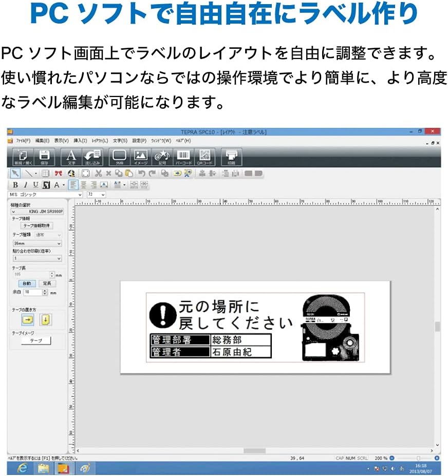Click the zoom slider in status bar
Screen dimensions: 448x476
pos(418,458)
